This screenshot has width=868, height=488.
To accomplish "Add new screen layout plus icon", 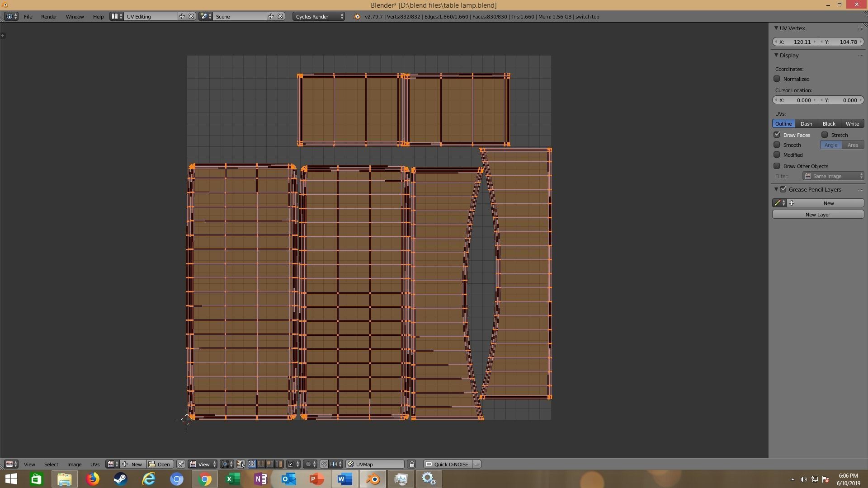I will 182,16.
